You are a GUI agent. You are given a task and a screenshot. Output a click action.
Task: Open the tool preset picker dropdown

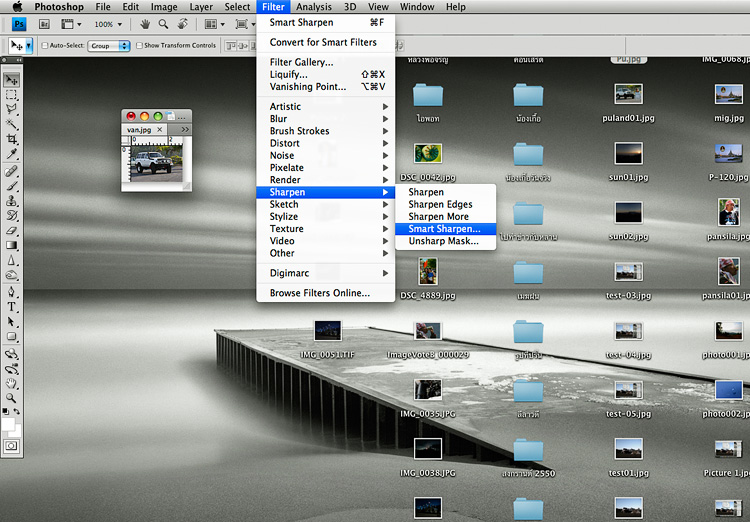[x=29, y=45]
